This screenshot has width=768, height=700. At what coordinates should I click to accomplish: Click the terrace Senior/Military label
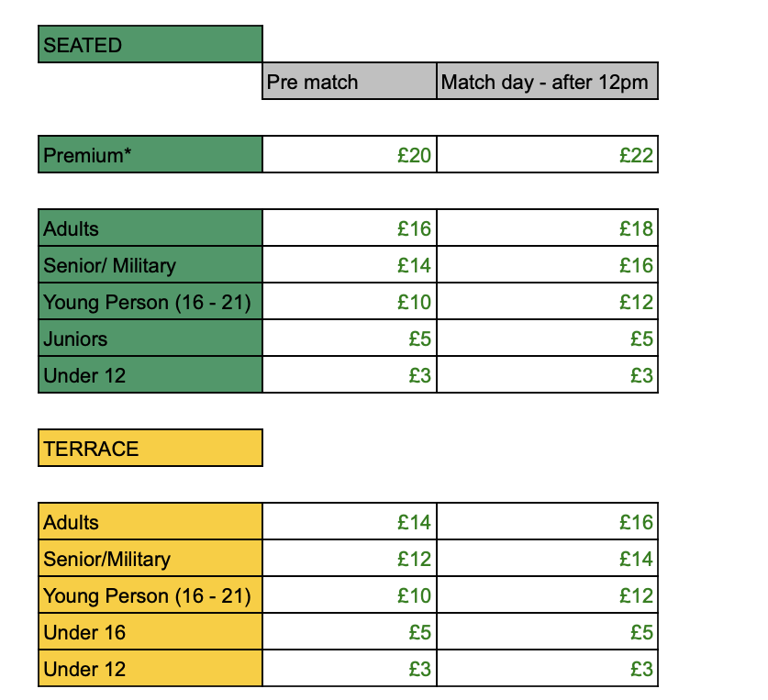click(x=150, y=559)
